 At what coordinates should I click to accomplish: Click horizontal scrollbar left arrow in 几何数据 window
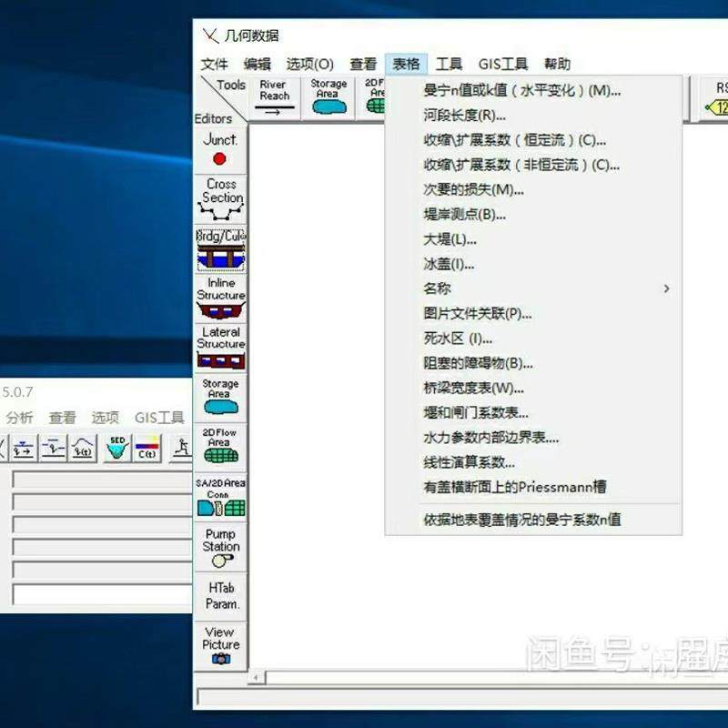256,677
